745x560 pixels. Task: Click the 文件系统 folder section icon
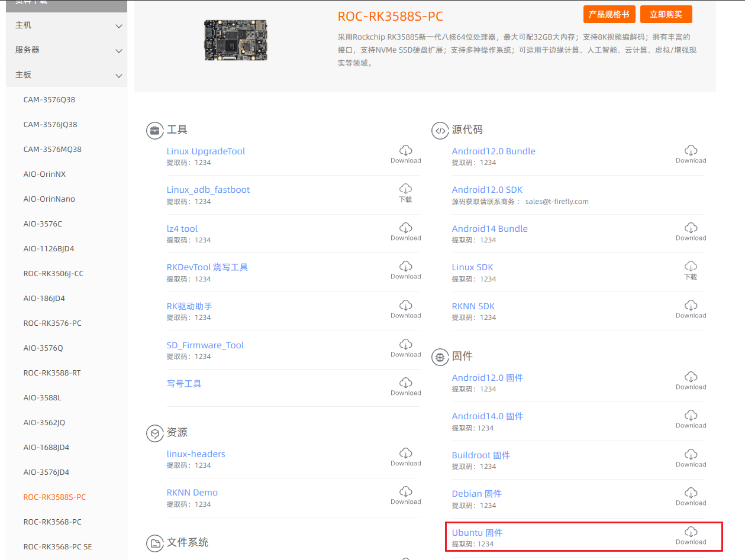(x=155, y=543)
